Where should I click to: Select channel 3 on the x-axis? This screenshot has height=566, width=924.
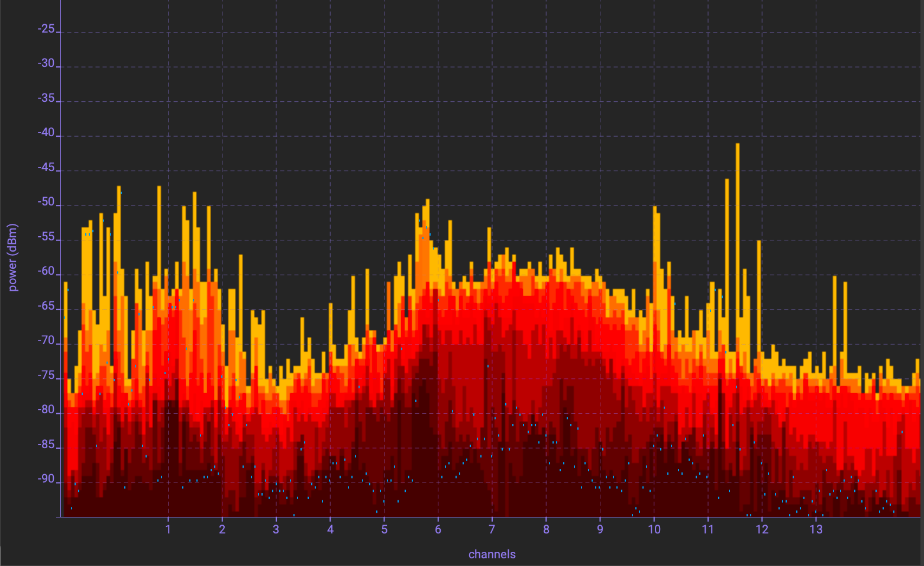tap(276, 529)
